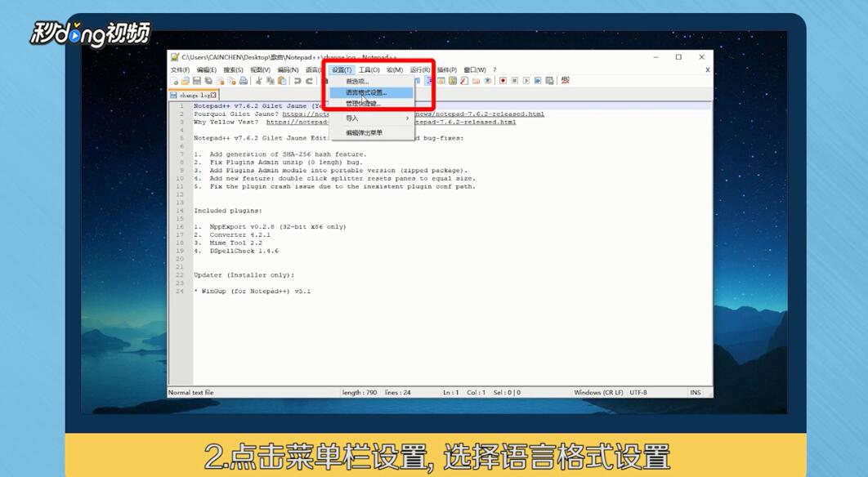868x477 pixels.
Task: Click the Cut scissors toolbar icon
Action: coord(258,81)
